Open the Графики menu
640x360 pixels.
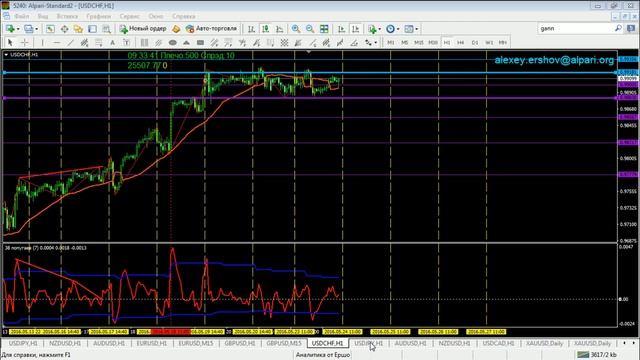99,16
